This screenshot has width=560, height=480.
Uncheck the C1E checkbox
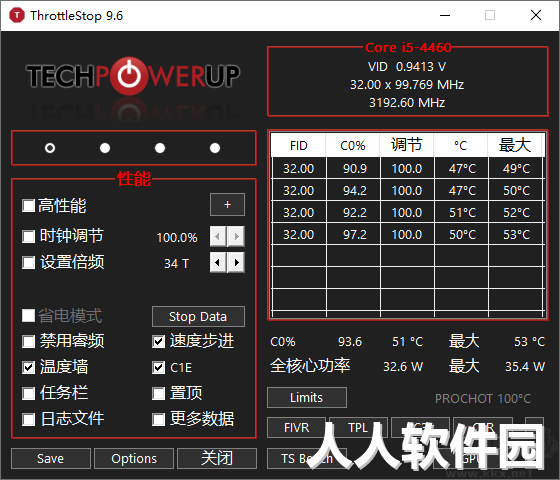(158, 368)
